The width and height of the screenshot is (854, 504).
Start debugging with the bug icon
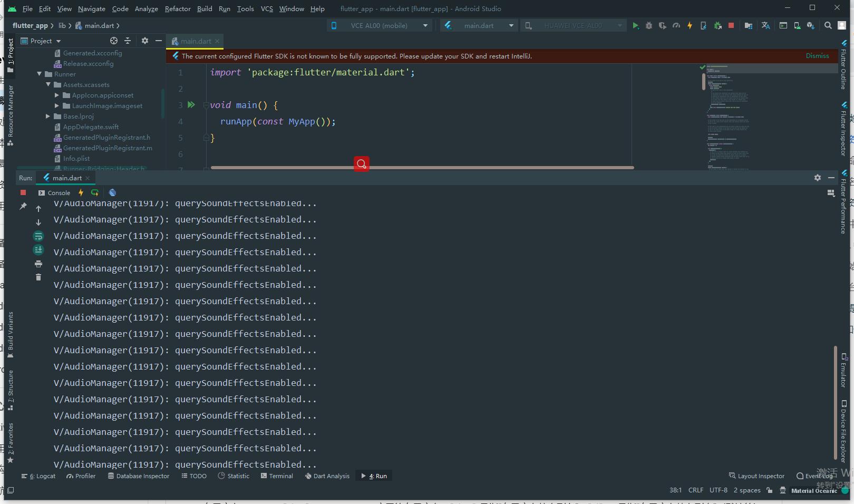[649, 25]
